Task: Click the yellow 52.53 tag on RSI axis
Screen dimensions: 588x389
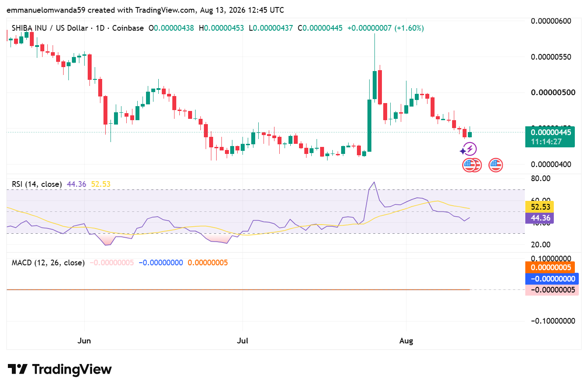Action: click(540, 207)
